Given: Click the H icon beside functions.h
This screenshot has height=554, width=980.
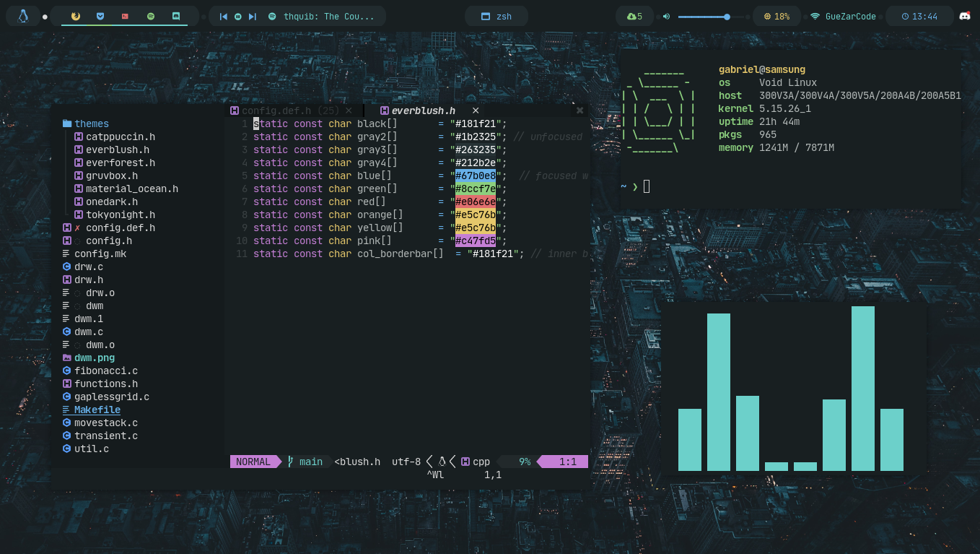Looking at the screenshot, I should pos(67,384).
